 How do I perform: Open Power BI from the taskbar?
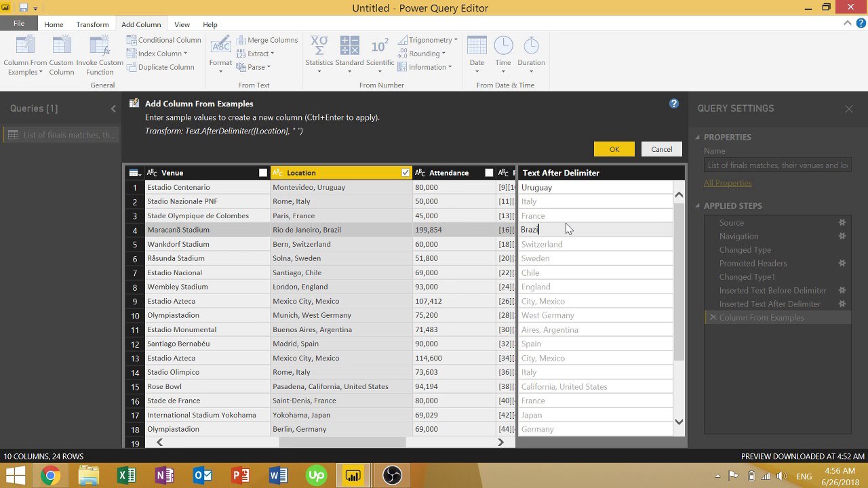(353, 476)
